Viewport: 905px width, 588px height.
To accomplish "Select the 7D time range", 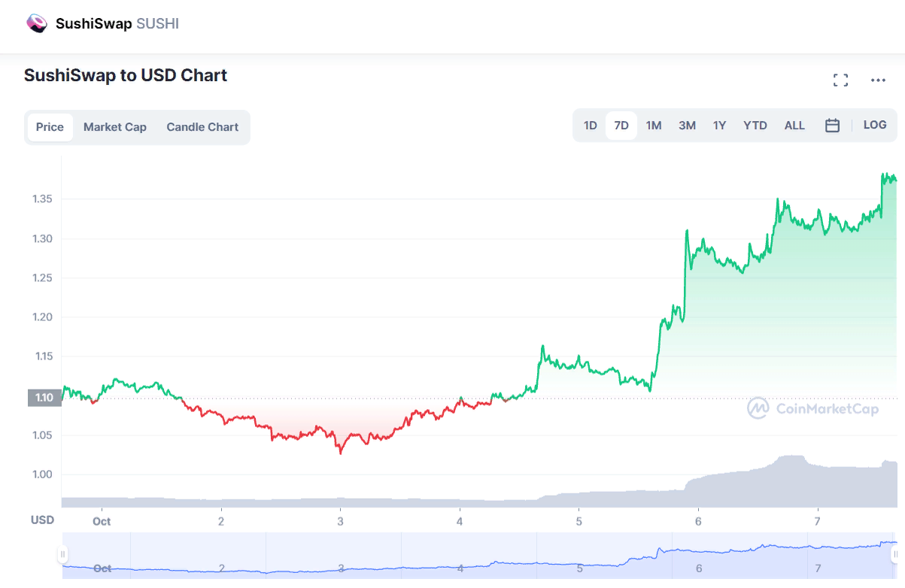I will 621,126.
